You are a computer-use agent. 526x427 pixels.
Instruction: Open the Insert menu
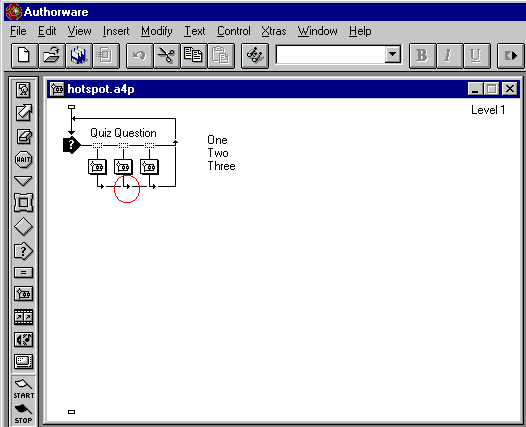point(116,31)
